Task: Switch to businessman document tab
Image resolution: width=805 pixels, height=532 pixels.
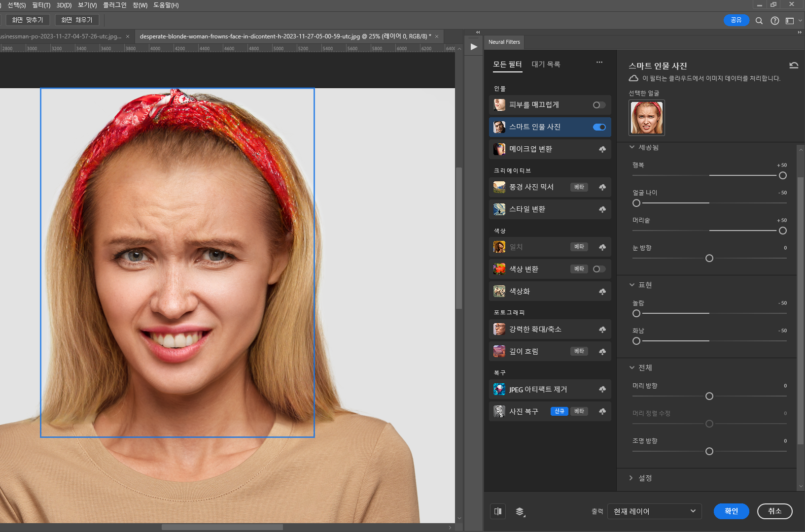Action: click(x=61, y=36)
